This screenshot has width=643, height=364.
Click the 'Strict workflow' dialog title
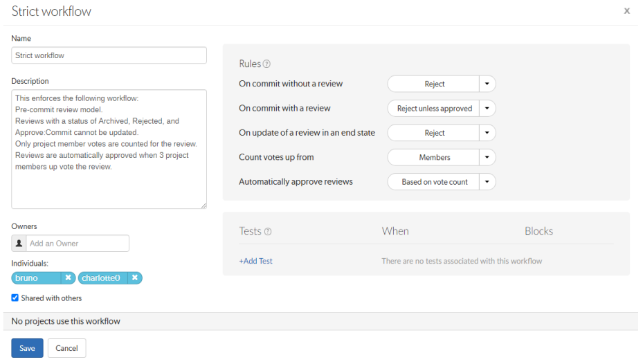pos(51,11)
